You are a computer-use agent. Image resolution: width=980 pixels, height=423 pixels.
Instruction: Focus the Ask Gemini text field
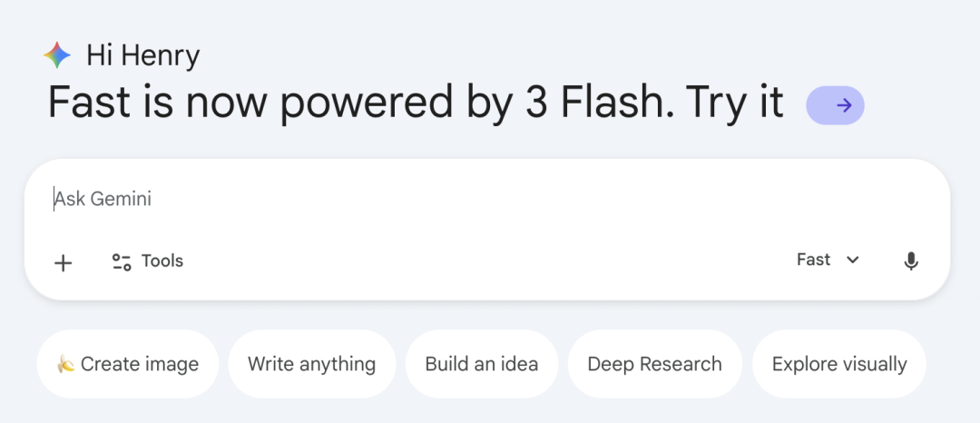[363, 199]
